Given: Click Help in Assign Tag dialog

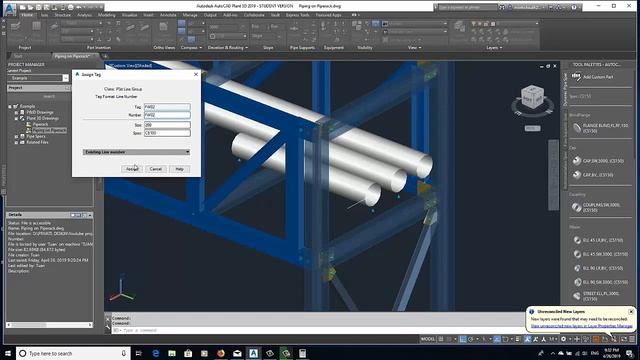Looking at the screenshot, I should click(x=180, y=169).
